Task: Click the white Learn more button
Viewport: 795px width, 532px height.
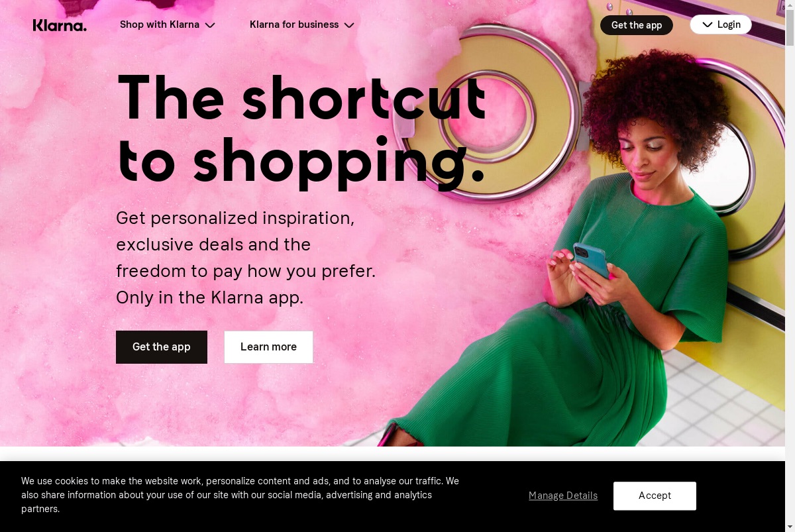Action: 268,347
